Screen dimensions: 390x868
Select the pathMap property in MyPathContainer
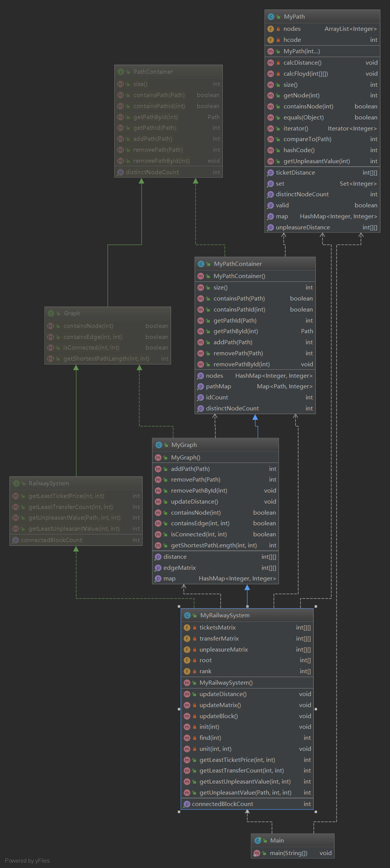point(218,386)
